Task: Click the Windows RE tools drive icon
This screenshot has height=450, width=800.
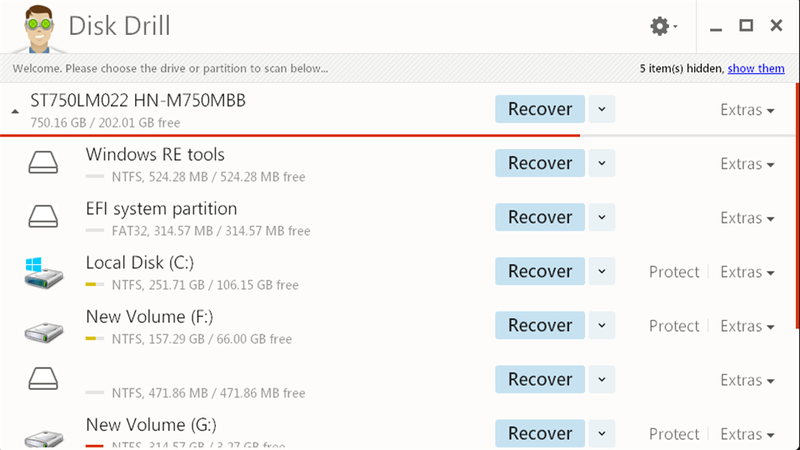Action: [x=43, y=164]
